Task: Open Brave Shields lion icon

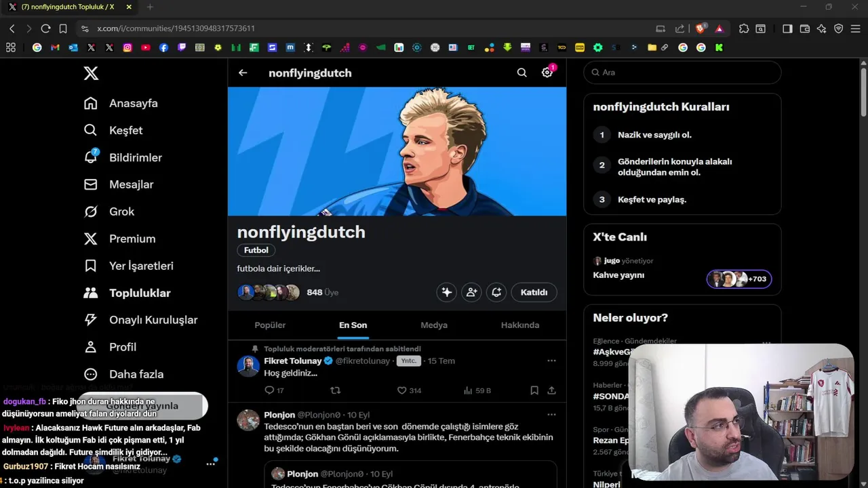Action: tap(701, 28)
